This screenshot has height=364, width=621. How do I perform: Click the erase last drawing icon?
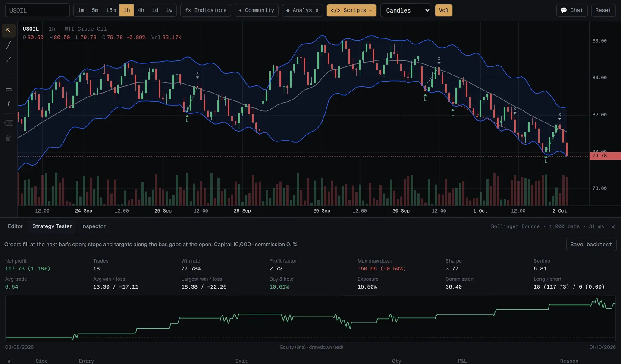pyautogui.click(x=9, y=123)
